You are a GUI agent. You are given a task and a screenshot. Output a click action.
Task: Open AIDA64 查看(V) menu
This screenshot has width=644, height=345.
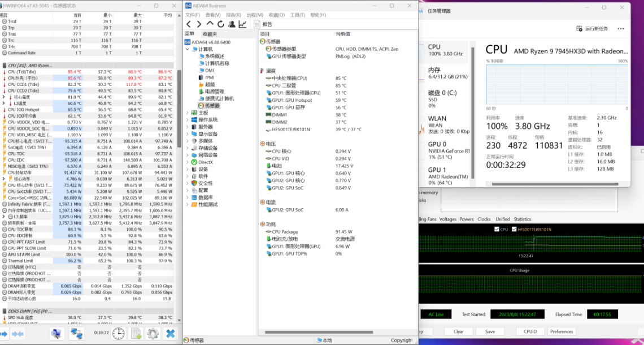pos(214,15)
